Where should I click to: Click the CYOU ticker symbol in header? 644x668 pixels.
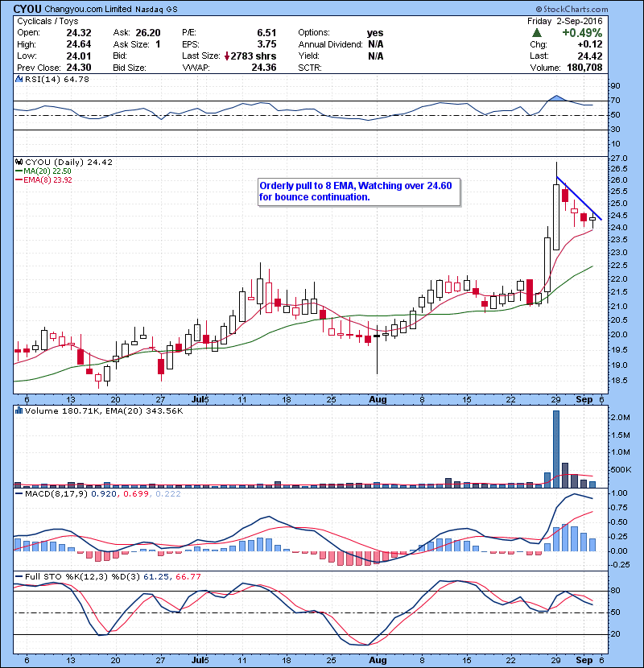point(27,9)
